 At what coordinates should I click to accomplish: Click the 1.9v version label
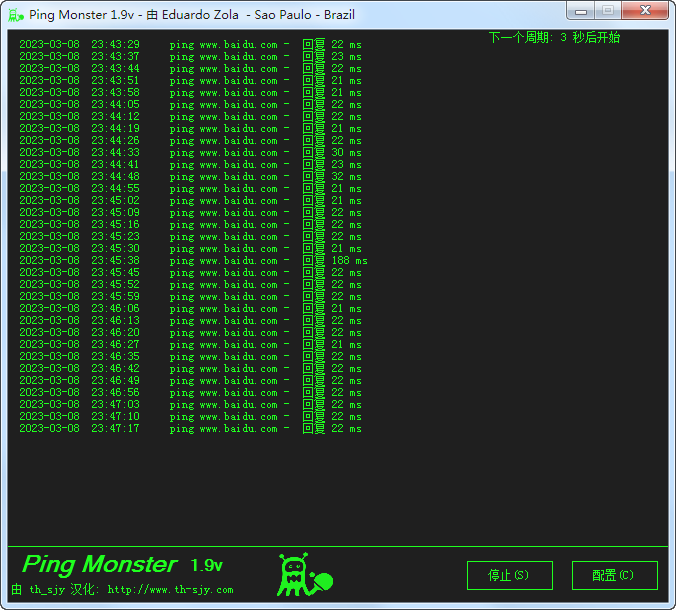[x=207, y=566]
